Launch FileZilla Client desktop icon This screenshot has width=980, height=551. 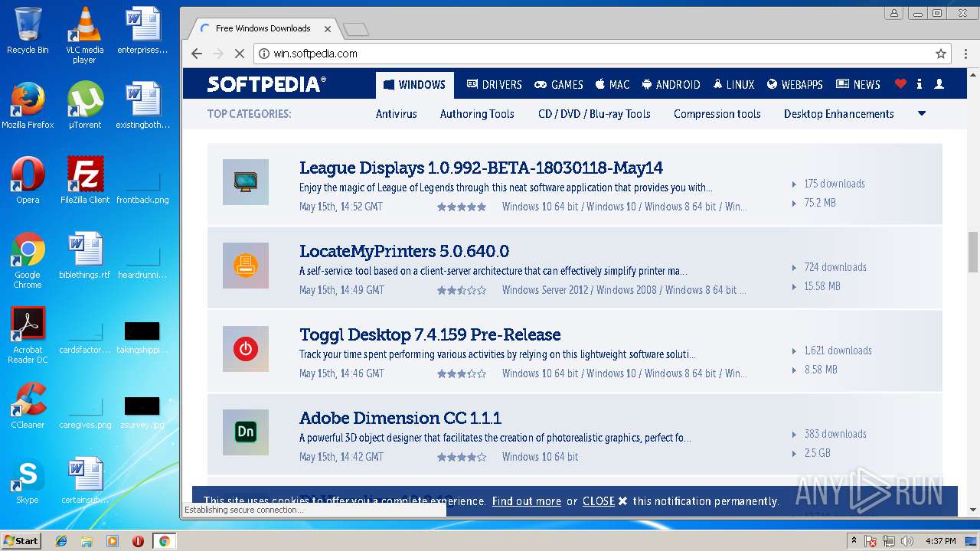coord(85,180)
